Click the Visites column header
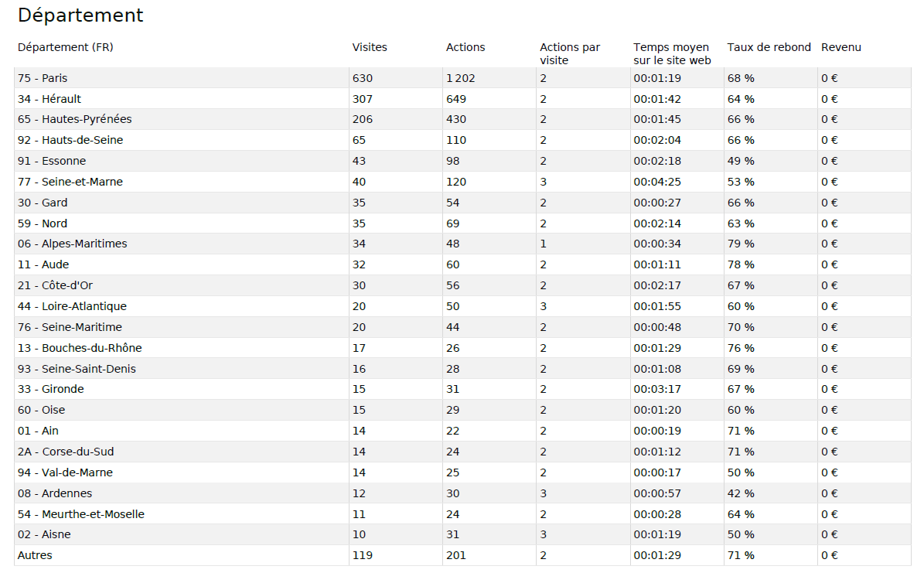This screenshot has height=573, width=924. [370, 47]
